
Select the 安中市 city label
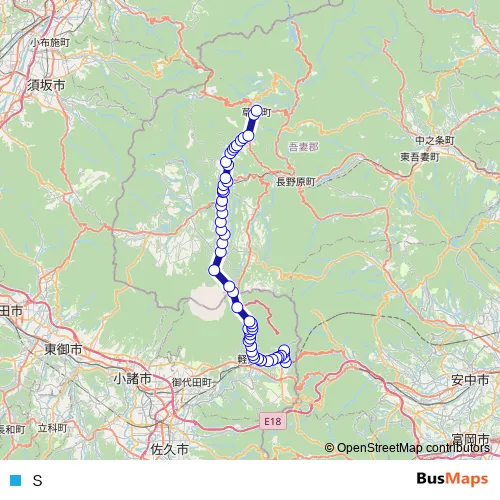pos(470,380)
